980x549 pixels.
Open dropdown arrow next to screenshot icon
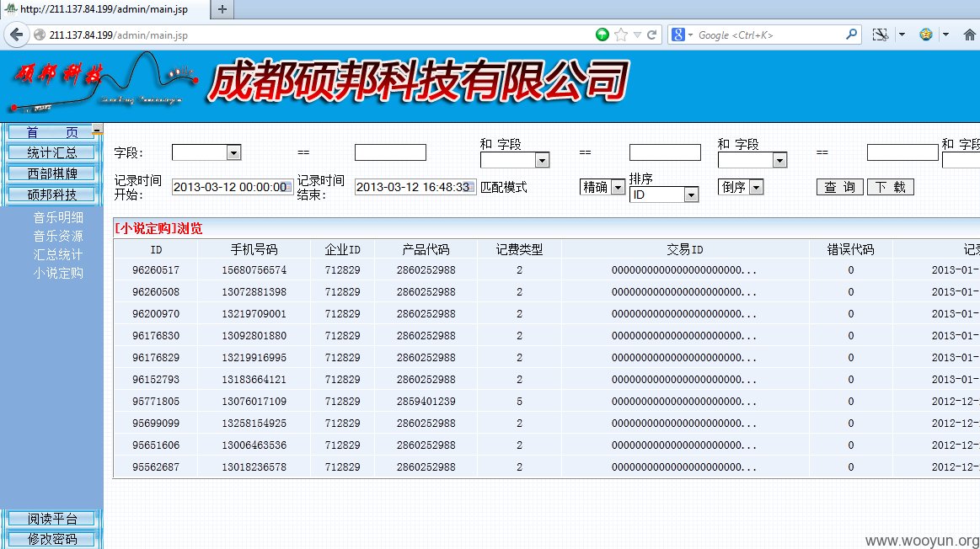click(x=902, y=35)
